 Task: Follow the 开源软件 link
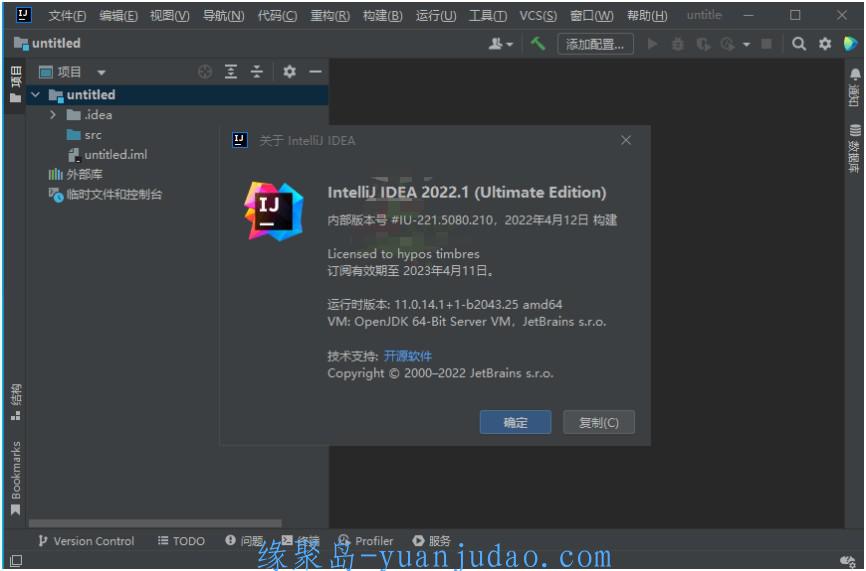pyautogui.click(x=408, y=356)
